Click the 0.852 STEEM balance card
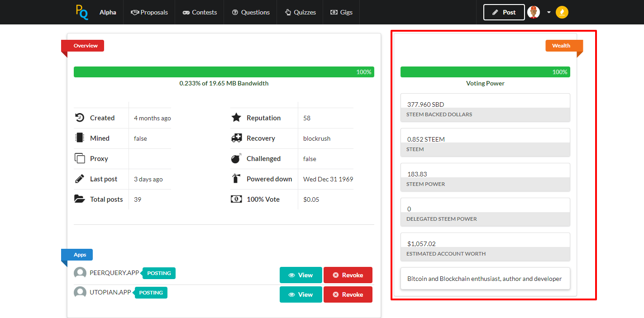 485,142
